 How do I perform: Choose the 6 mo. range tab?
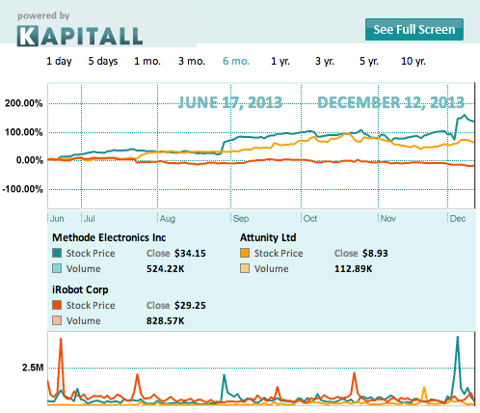[236, 61]
